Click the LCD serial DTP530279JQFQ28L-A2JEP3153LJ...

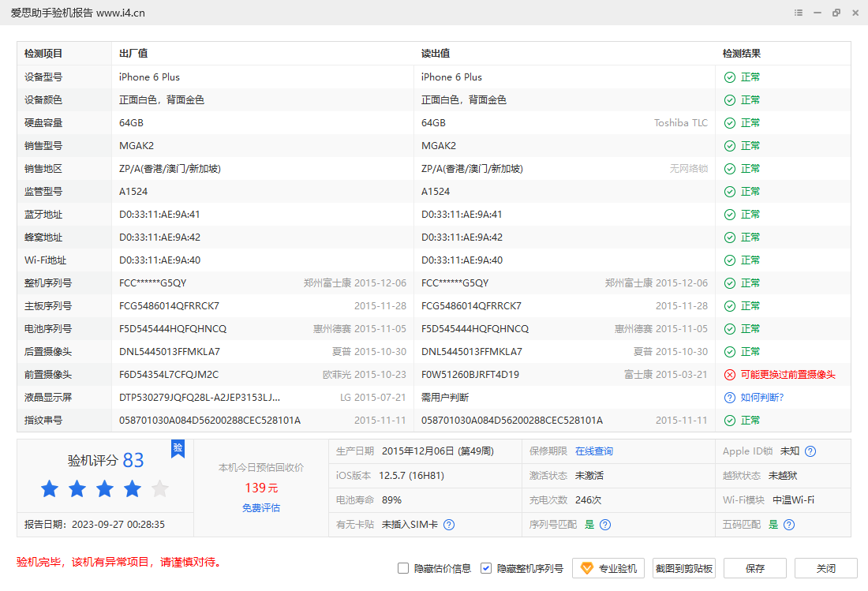200,398
